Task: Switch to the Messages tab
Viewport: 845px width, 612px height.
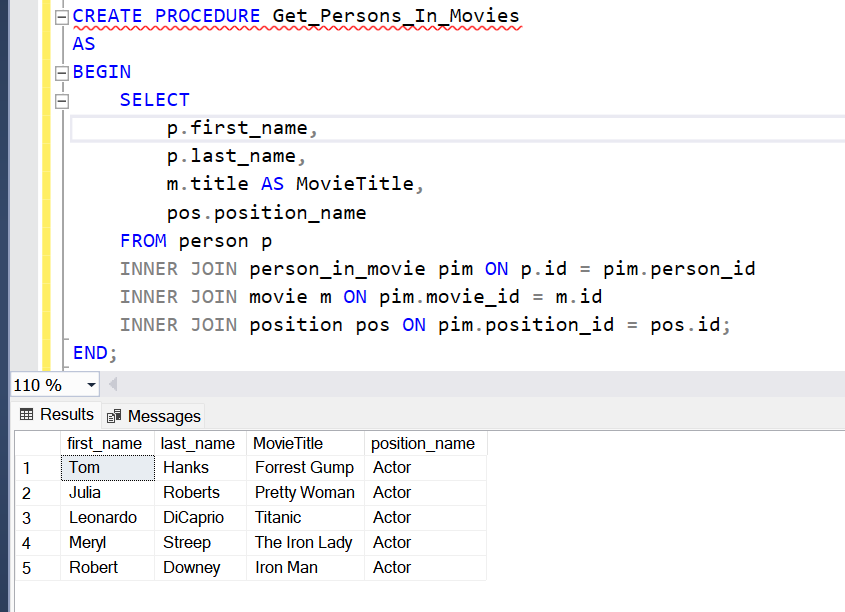Action: [x=153, y=416]
